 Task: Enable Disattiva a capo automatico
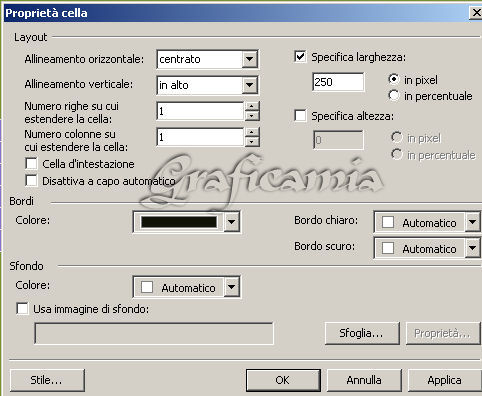coord(31,181)
